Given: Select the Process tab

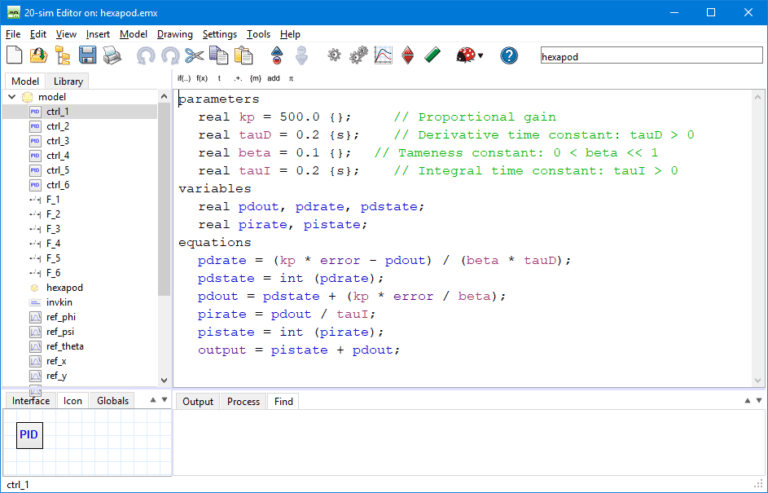Looking at the screenshot, I should pos(243,401).
